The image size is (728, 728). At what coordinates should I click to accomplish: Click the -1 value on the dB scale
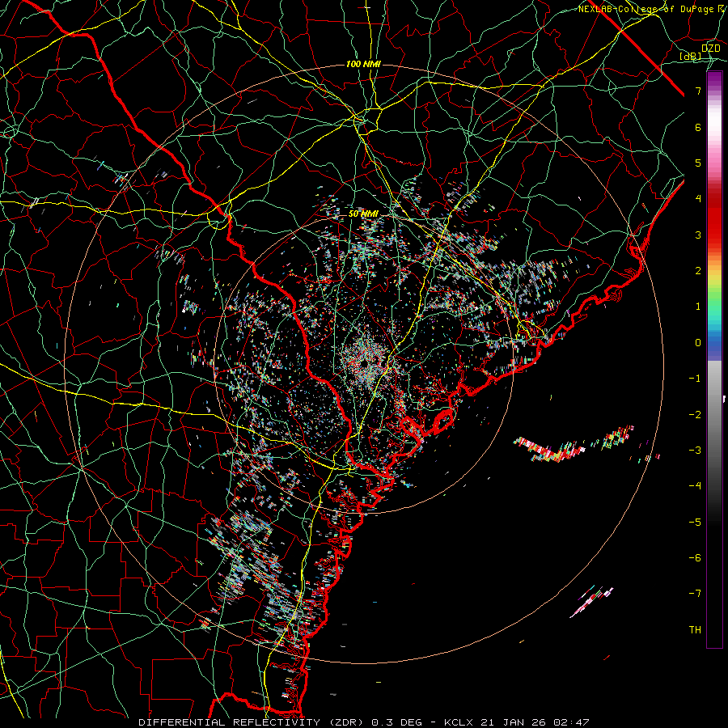coord(695,379)
